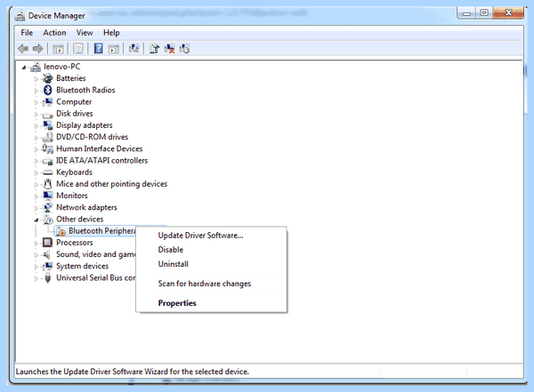This screenshot has height=392, width=534.
Task: Open the Action menu
Action: (54, 33)
